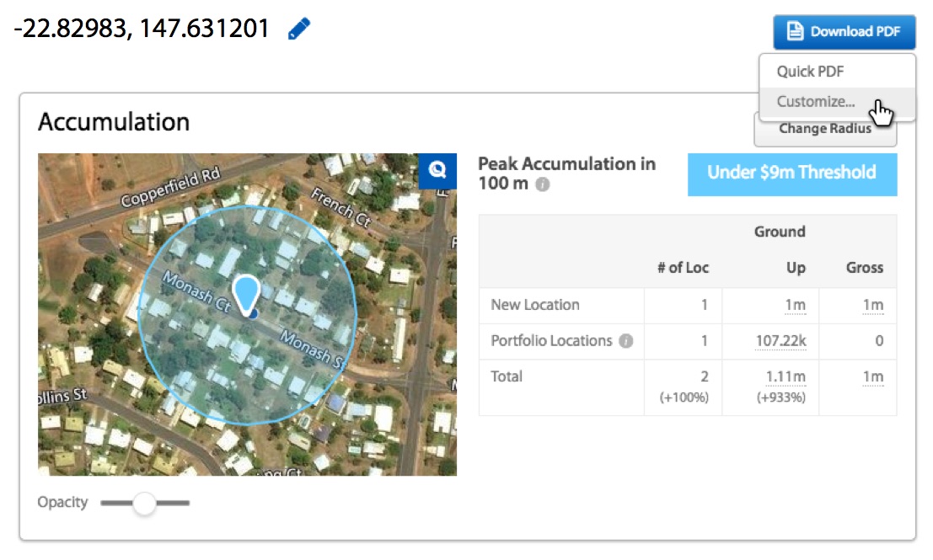Click the blue accumulation circle on the map
Viewport: 933px width, 560px height.
point(247,315)
